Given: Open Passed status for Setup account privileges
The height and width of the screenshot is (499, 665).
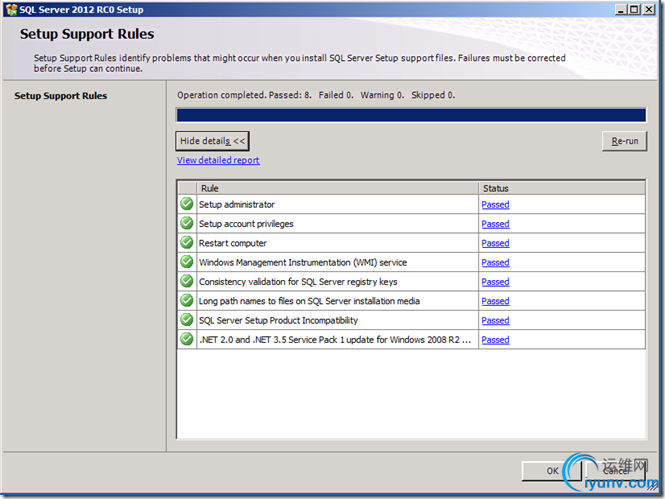Looking at the screenshot, I should coord(495,224).
